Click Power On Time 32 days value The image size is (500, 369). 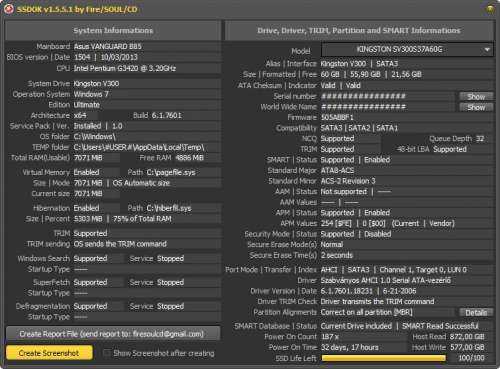(x=350, y=347)
